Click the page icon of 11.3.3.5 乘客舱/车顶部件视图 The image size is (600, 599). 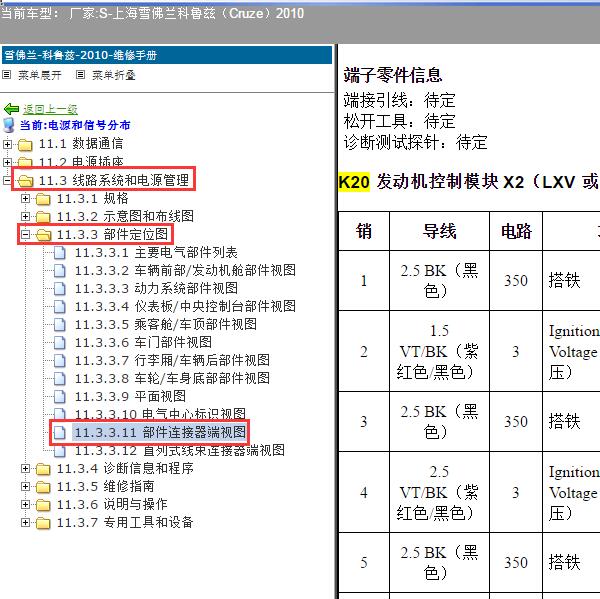[60, 325]
